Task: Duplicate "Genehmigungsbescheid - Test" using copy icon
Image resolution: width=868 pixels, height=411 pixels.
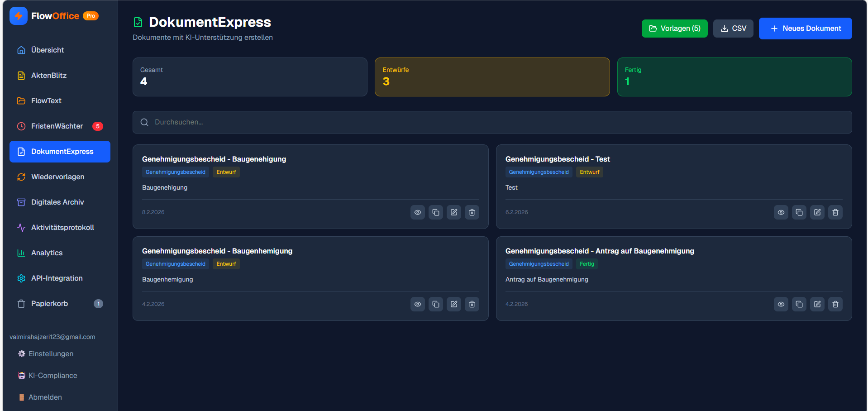Action: [799, 212]
